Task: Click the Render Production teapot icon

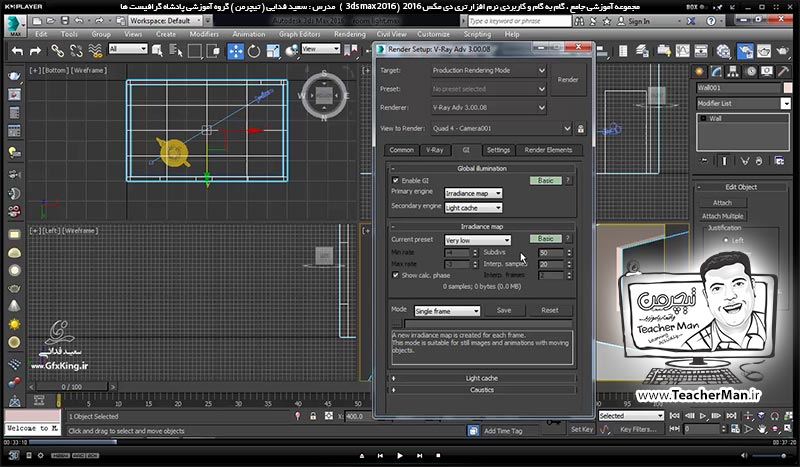Action: coord(783,51)
